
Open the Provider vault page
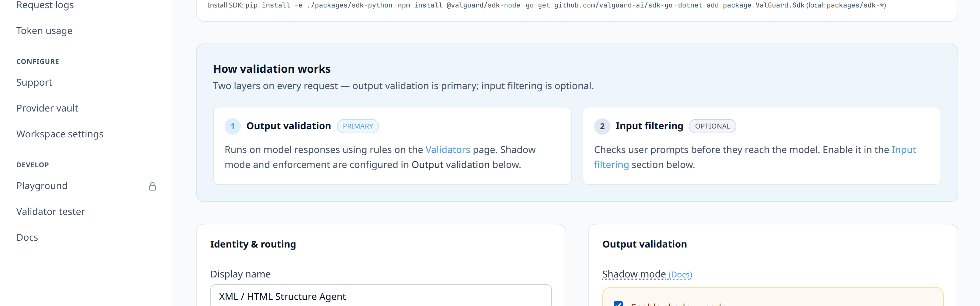click(47, 108)
